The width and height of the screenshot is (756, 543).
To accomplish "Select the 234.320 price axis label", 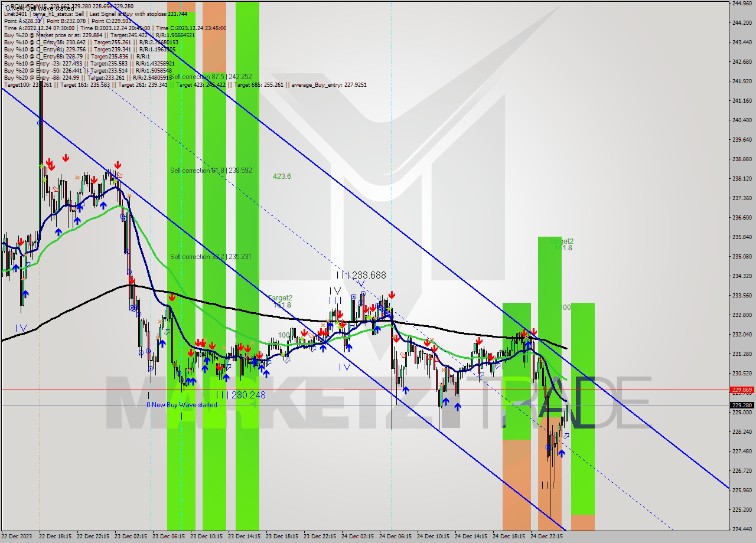I will 742,276.
